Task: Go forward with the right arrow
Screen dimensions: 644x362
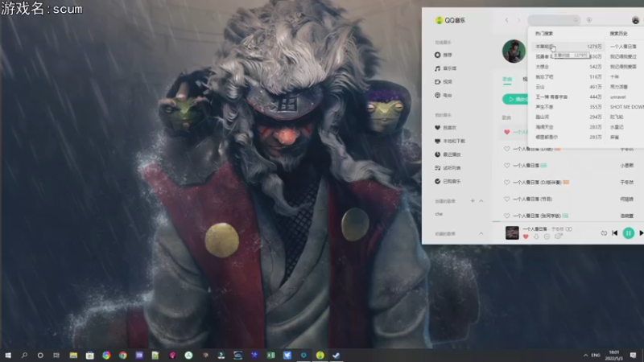Action: [518, 20]
